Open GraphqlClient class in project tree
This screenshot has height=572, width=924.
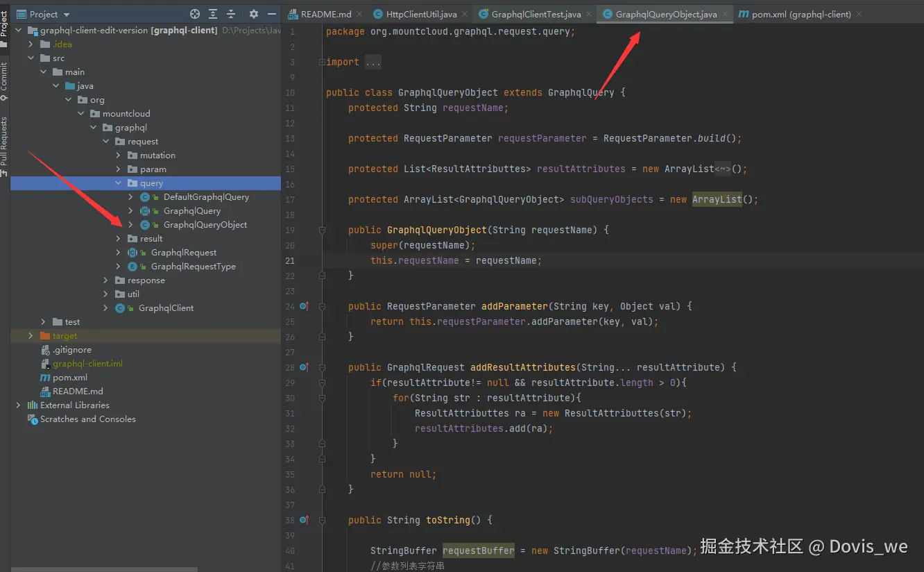coord(166,308)
